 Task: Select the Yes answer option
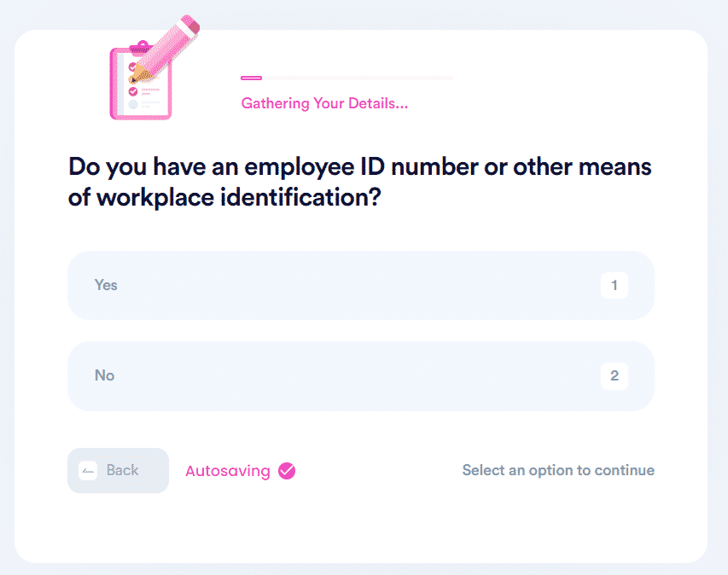point(361,286)
